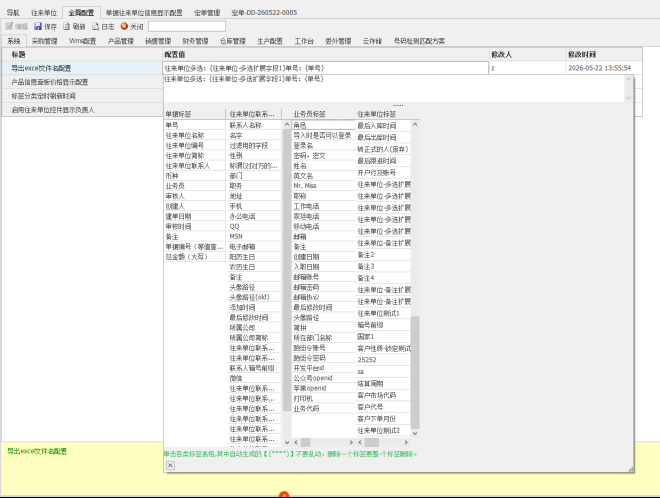
Task: Switch to the 往来单位 tab
Action: pos(44,13)
